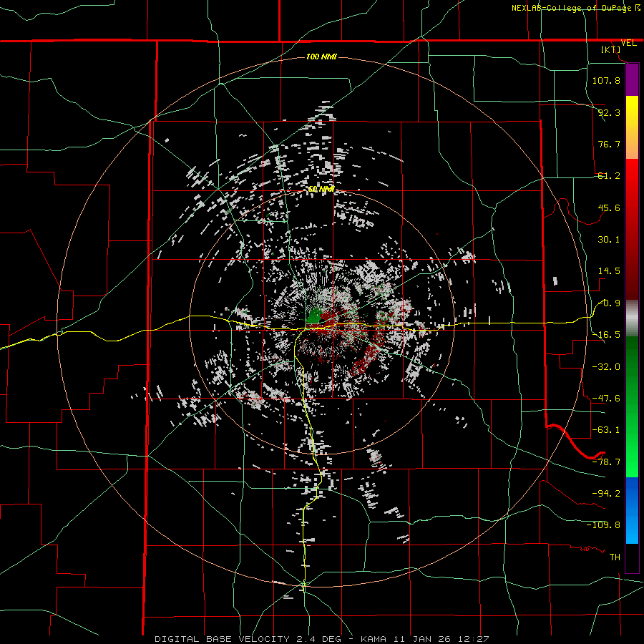This screenshot has height=644, width=644.
Task: Click the -109.8 legend value
Action: point(603,525)
